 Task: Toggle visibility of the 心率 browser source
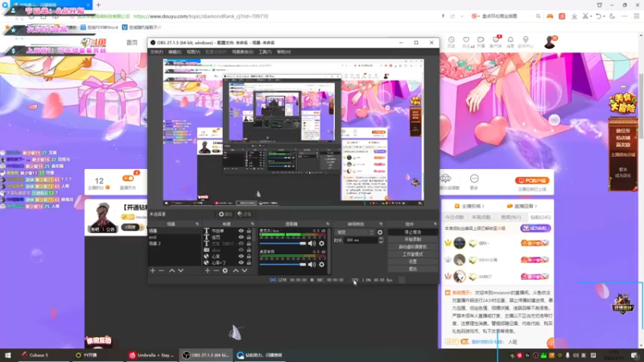coord(241,256)
